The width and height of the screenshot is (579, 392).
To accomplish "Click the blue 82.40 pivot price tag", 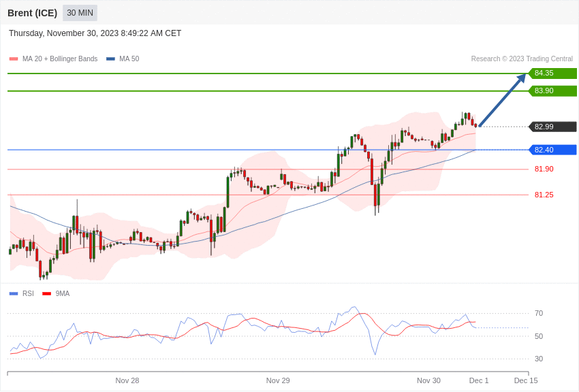I will [x=552, y=150].
